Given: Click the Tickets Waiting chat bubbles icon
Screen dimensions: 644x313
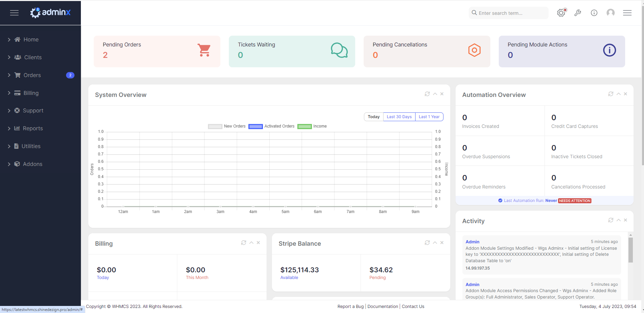Looking at the screenshot, I should tap(339, 50).
